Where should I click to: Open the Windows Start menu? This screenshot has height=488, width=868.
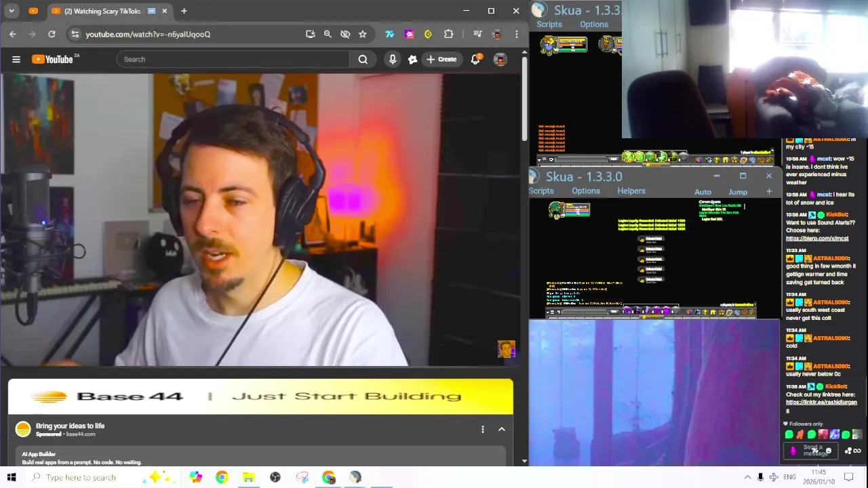(x=12, y=477)
